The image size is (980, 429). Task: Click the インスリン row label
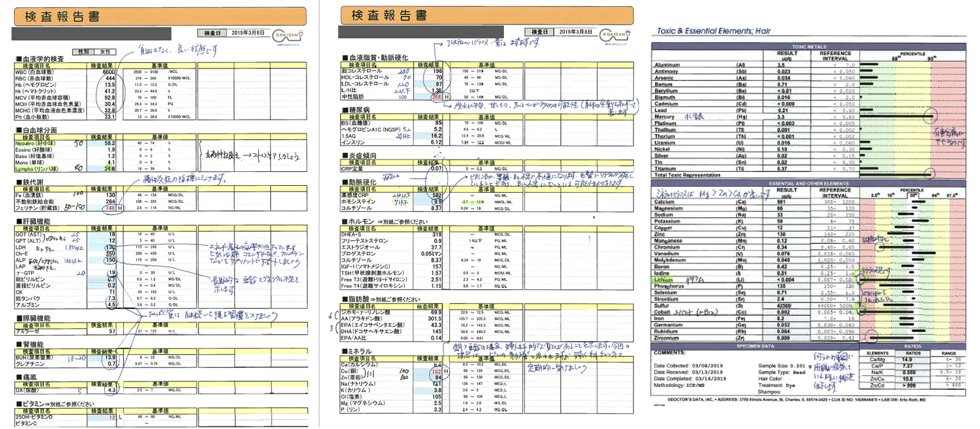click(x=353, y=142)
